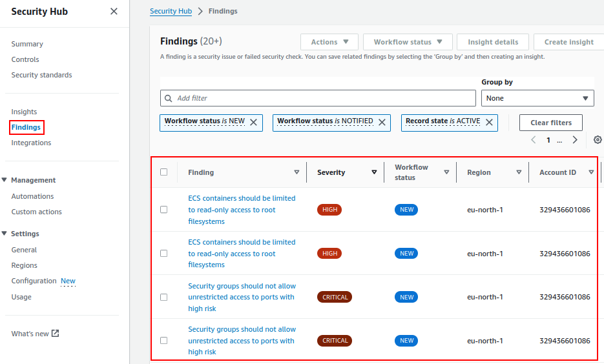Open Automations under Management
The image size is (604, 364).
32,196
